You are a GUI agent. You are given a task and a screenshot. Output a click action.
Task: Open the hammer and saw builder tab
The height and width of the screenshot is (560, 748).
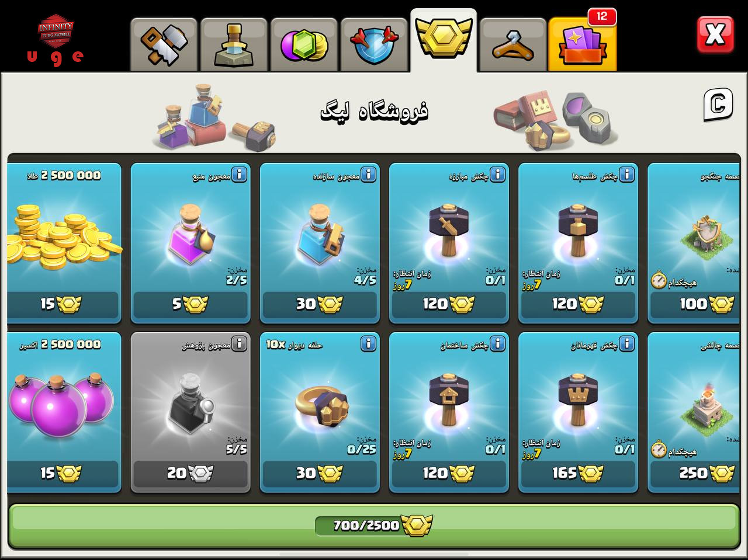(164, 45)
